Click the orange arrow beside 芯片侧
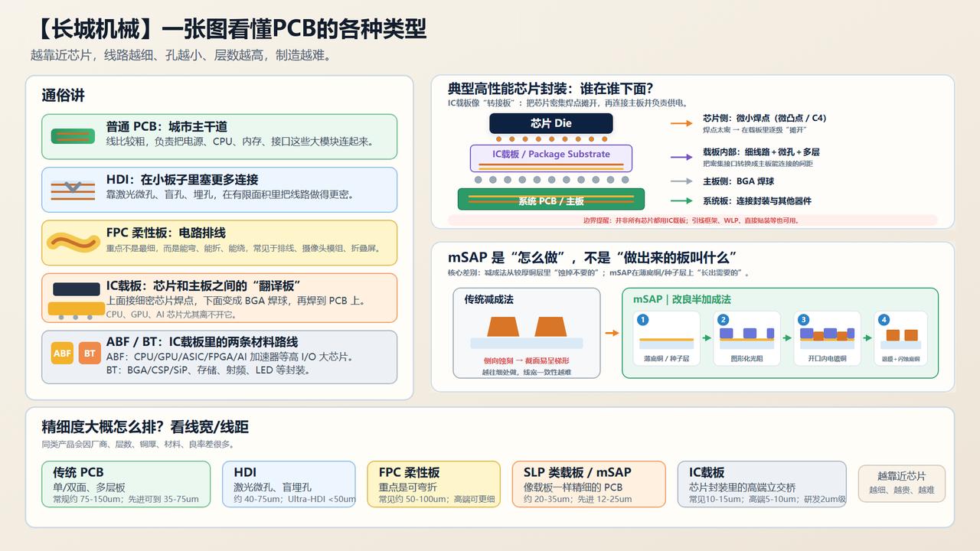Viewport: 980px width, 551px height. click(681, 122)
